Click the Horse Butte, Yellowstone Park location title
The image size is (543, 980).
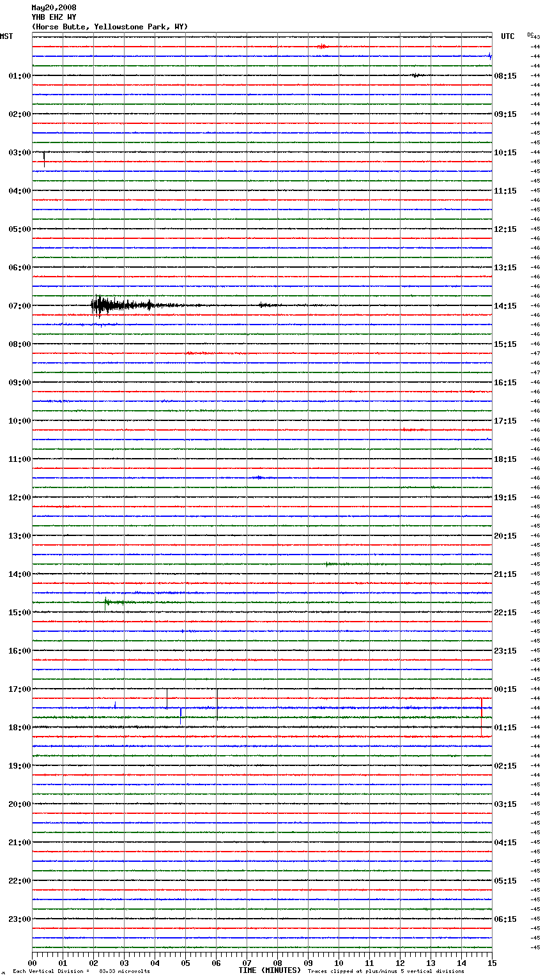[x=110, y=27]
